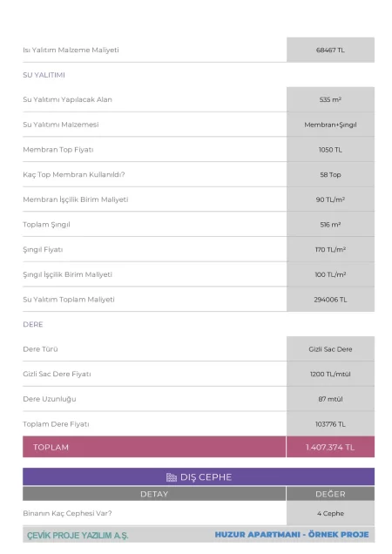Click the ÇEVİK PROJE YAZILIM A.Ş. footer link
This screenshot has width=392, height=554.
tap(78, 536)
